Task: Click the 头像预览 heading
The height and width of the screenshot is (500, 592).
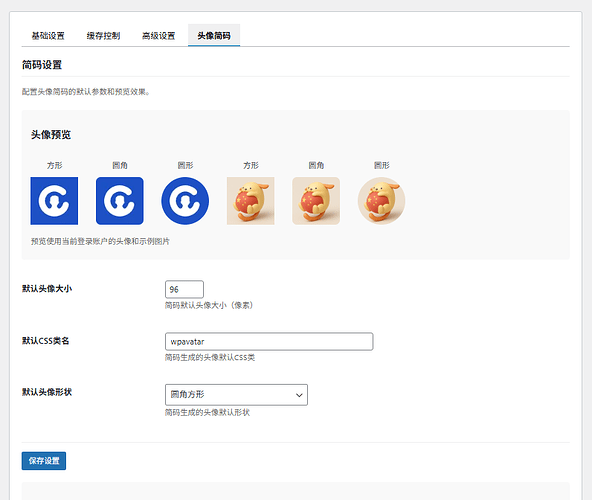Action: (51, 135)
